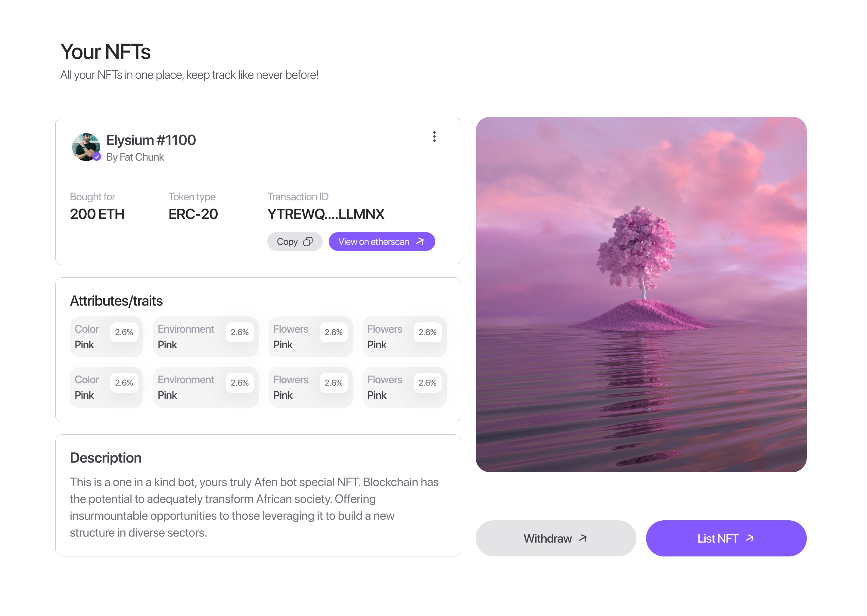Click the YTREWQ....LLMNX transaction ID text
The width and height of the screenshot is (867, 616).
[x=326, y=214]
